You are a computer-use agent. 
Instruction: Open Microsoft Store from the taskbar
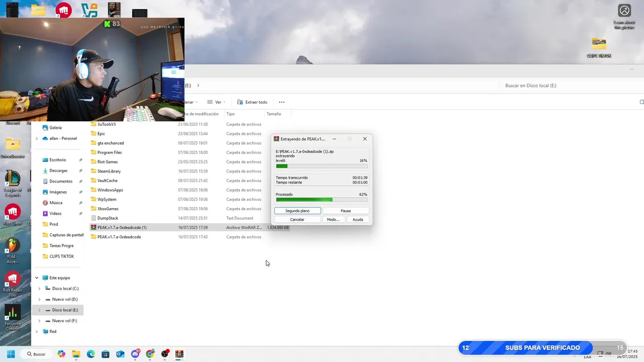(x=105, y=354)
